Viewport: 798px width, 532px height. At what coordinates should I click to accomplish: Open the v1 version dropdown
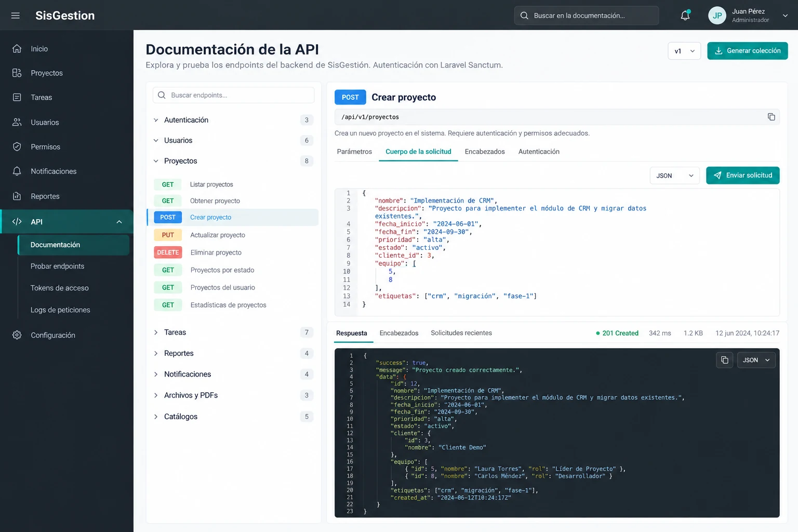click(x=684, y=51)
